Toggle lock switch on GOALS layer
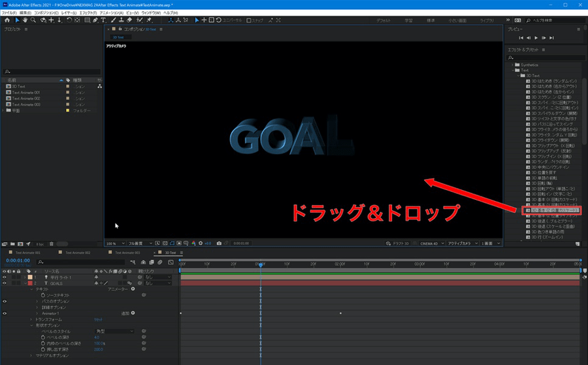The height and width of the screenshot is (365, 588). point(18,283)
